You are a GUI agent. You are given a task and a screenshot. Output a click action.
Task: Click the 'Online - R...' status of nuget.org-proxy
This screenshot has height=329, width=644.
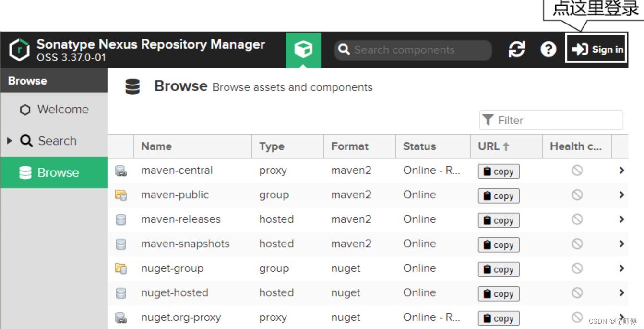[x=431, y=317]
